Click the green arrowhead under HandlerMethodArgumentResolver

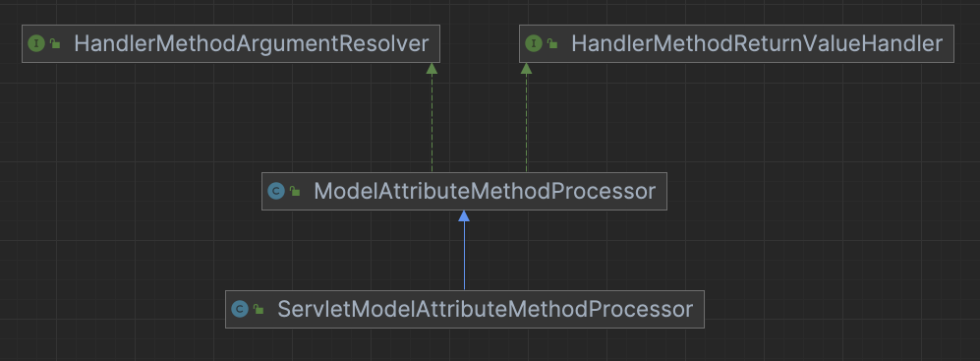click(432, 68)
